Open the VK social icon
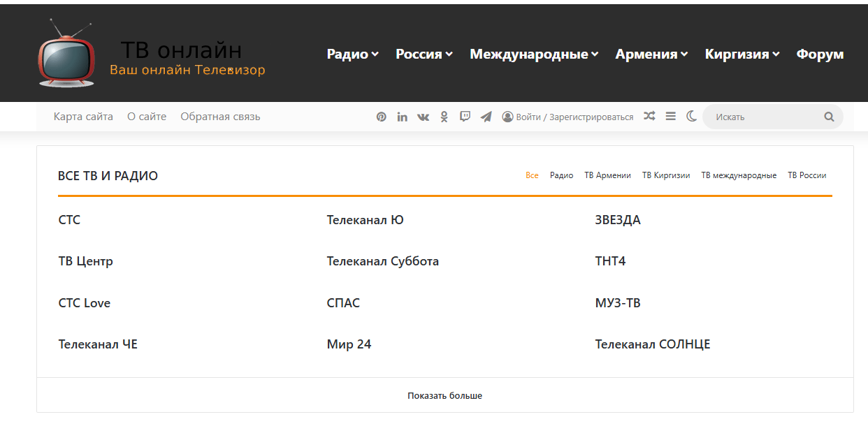 pos(423,117)
